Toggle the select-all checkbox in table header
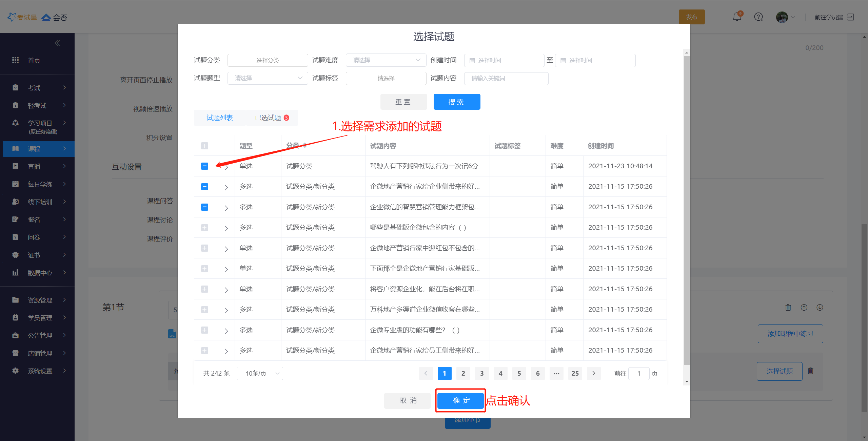 coord(204,146)
